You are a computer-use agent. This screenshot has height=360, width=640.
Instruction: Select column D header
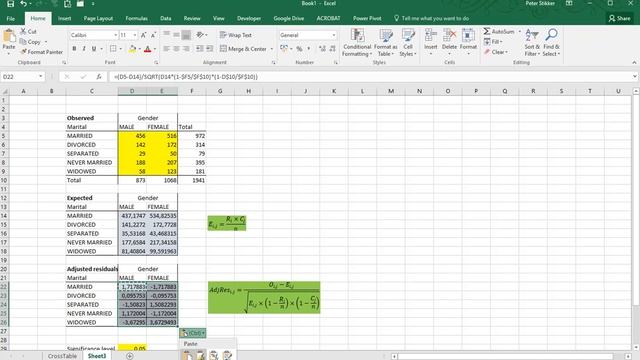(132, 91)
